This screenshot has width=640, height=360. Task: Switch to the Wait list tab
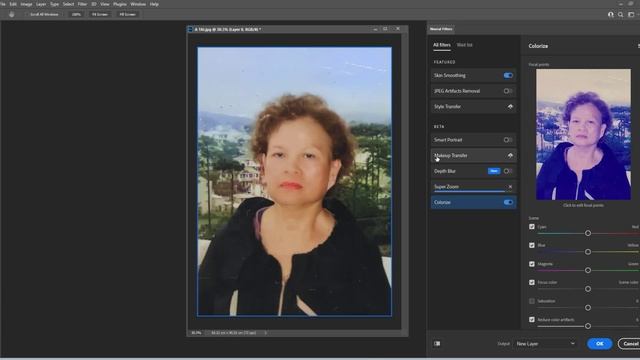pyautogui.click(x=464, y=45)
